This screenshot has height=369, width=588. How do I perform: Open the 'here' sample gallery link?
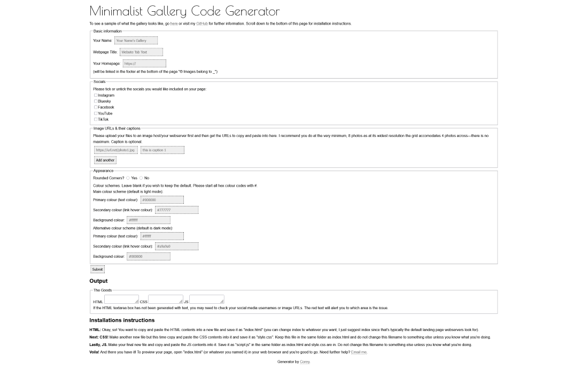174,24
